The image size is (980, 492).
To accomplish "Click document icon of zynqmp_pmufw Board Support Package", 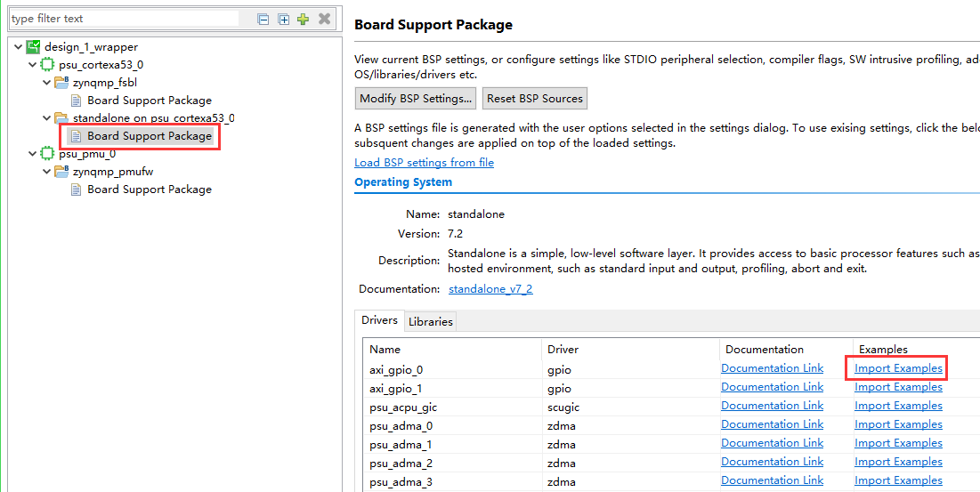I will tap(76, 190).
